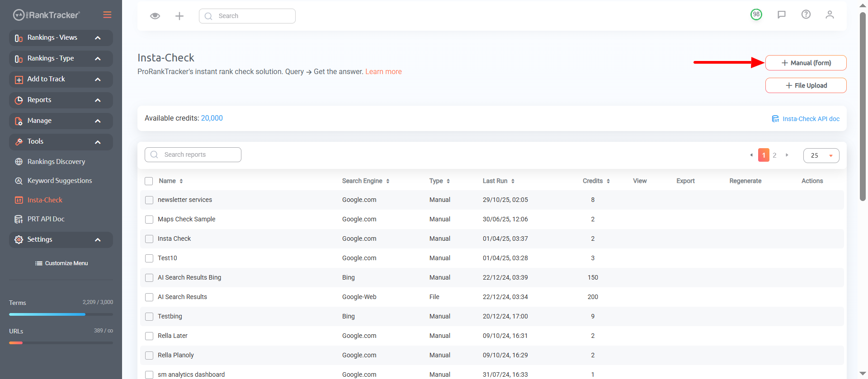The image size is (868, 379).
Task: Click the Reports pie chart icon
Action: point(19,100)
